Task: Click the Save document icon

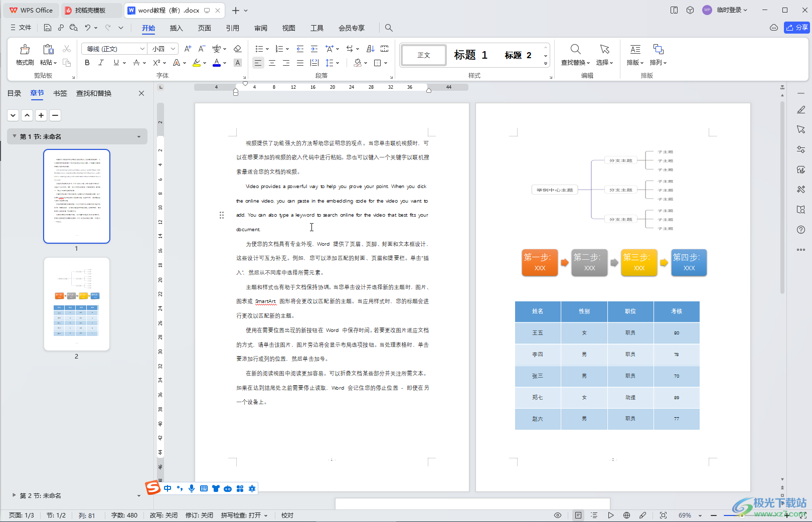Action: [x=48, y=28]
